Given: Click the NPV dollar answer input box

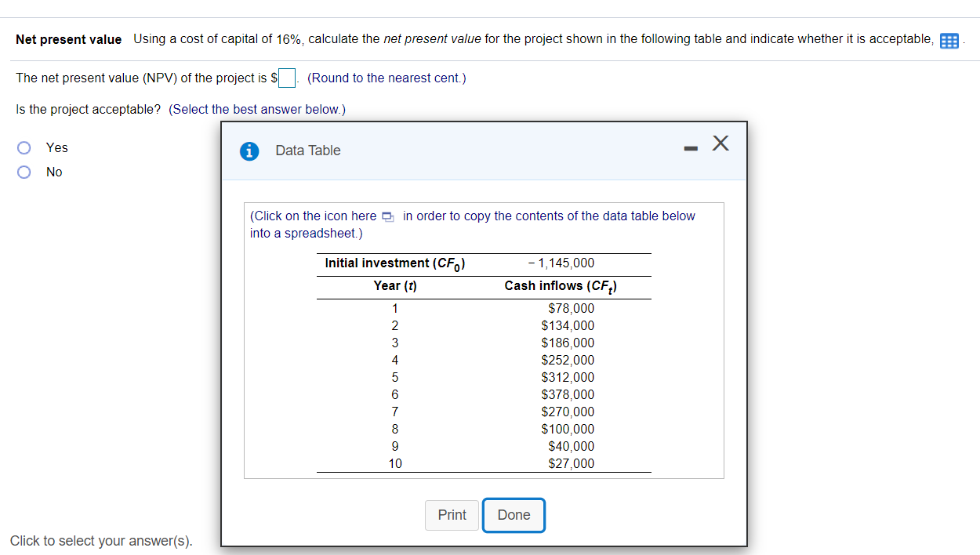Looking at the screenshot, I should (287, 78).
